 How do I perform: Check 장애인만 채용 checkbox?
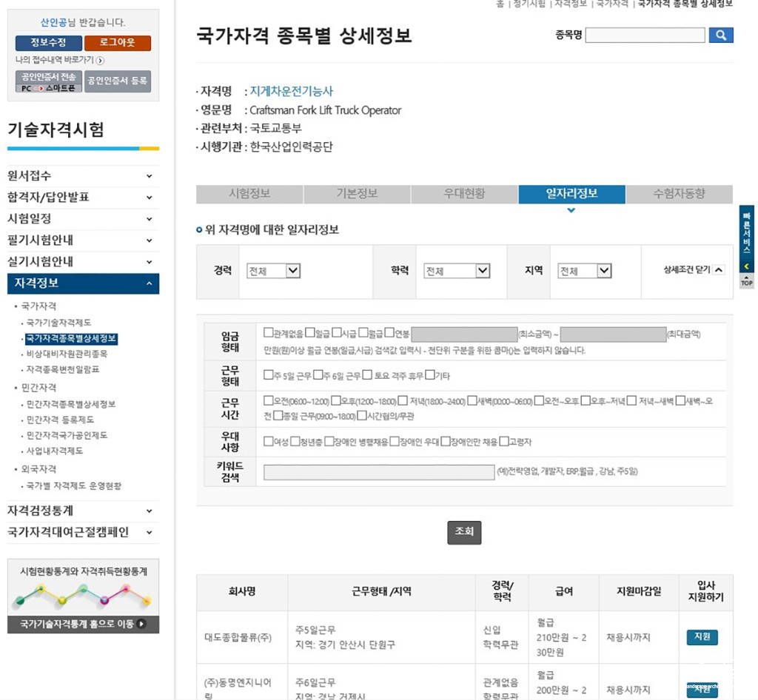tap(446, 441)
